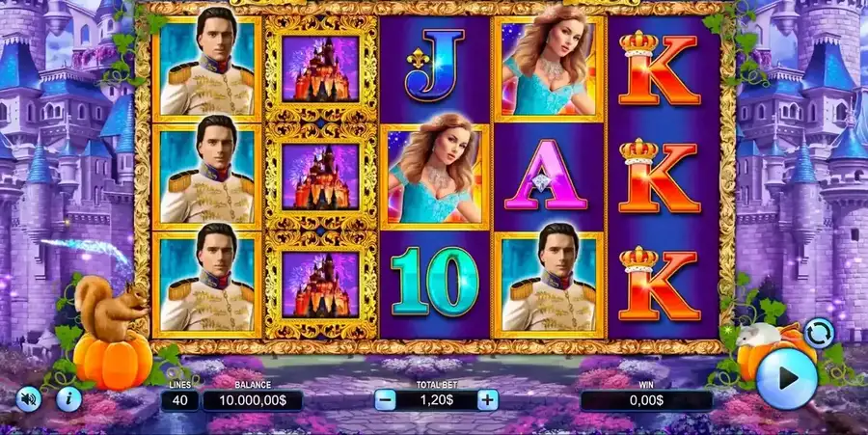
Task: Click the total bet 1,20$ field
Action: (x=436, y=399)
